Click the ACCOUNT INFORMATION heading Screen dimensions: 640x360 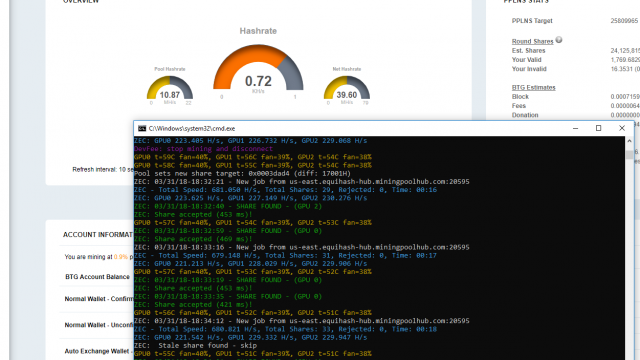[98, 235]
